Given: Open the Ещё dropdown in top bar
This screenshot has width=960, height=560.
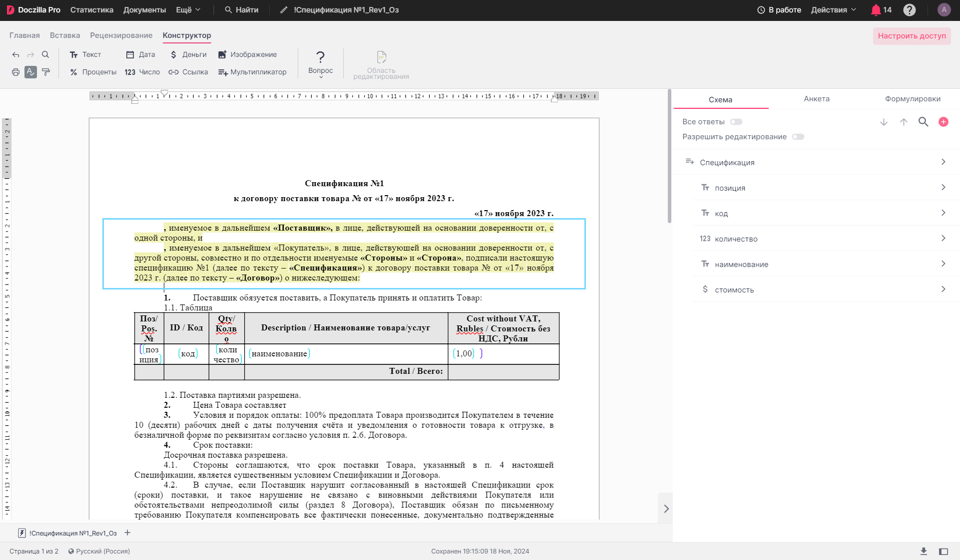Looking at the screenshot, I should coord(188,10).
